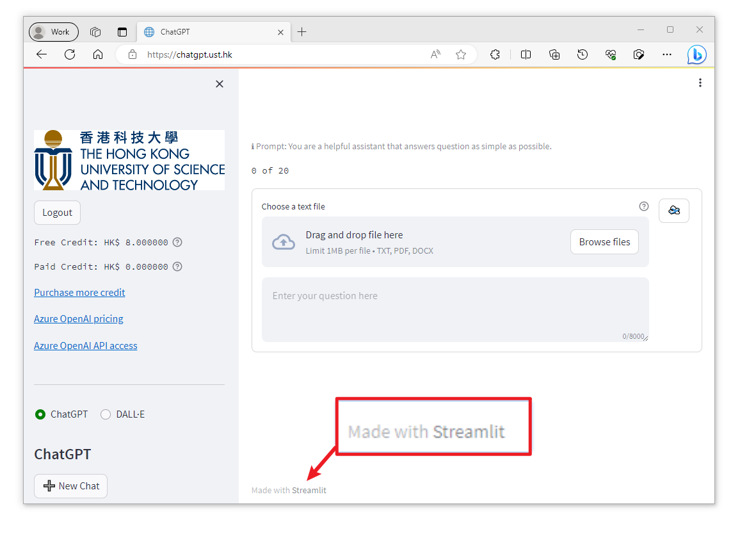The height and width of the screenshot is (547, 756).
Task: Click the question mark beside Free Credit
Action: pyautogui.click(x=177, y=242)
